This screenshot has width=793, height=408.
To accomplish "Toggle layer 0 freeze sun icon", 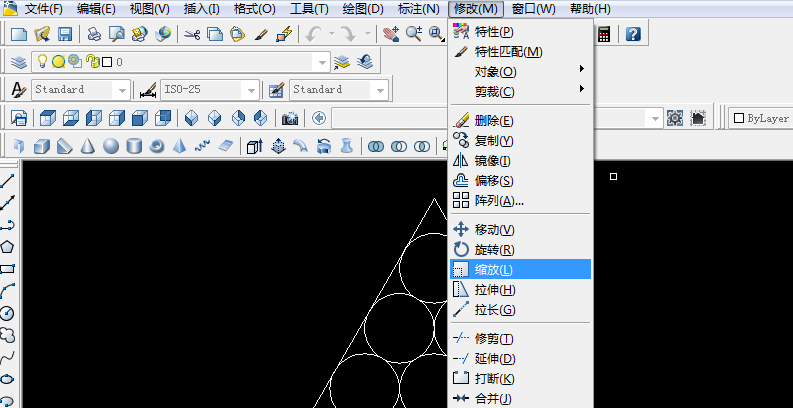I will click(59, 62).
